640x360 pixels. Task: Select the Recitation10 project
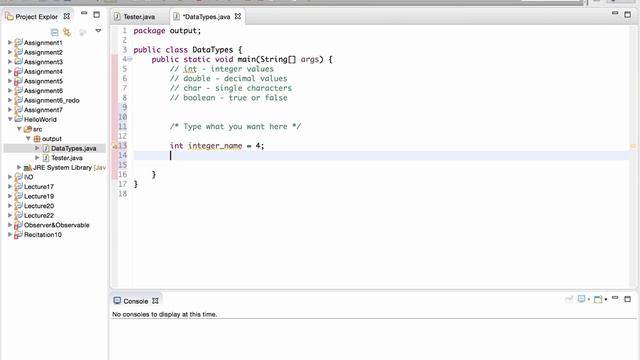click(x=43, y=235)
